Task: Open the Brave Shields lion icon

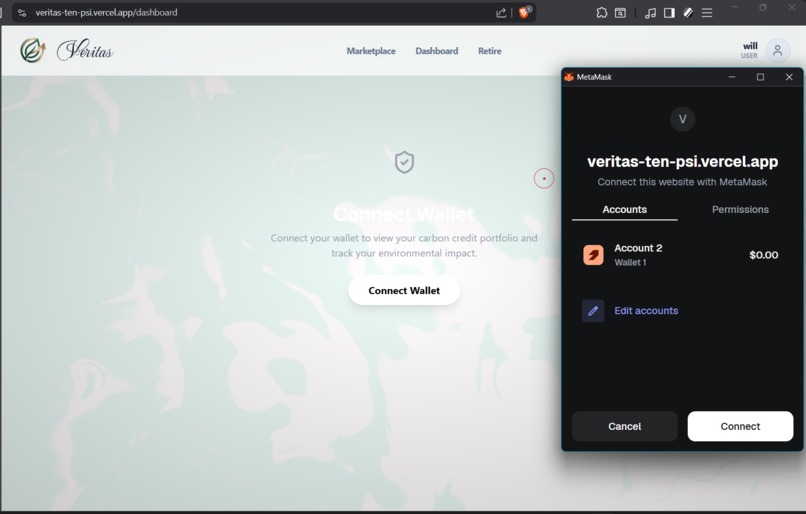Action: [524, 13]
